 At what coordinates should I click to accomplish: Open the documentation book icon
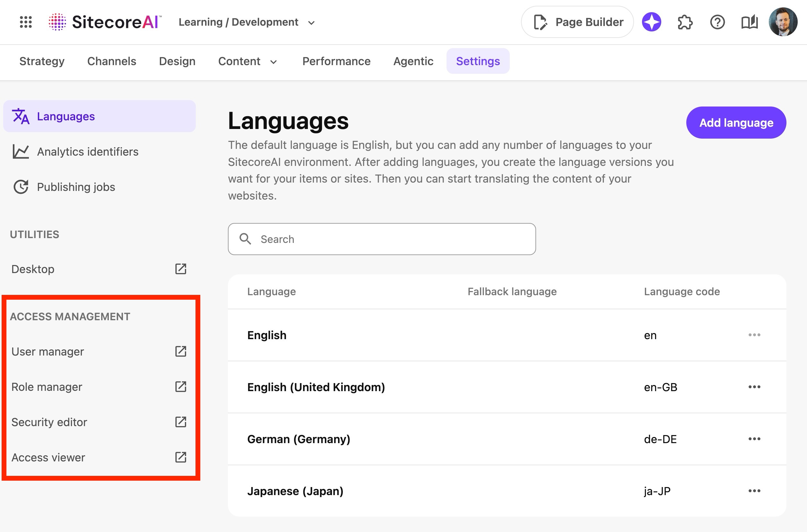pyautogui.click(x=749, y=22)
